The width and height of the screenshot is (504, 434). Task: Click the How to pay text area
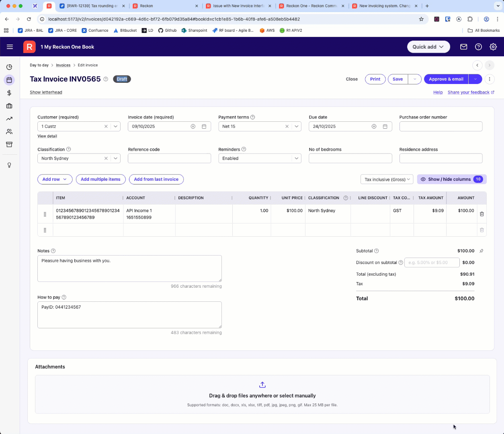tap(129, 315)
